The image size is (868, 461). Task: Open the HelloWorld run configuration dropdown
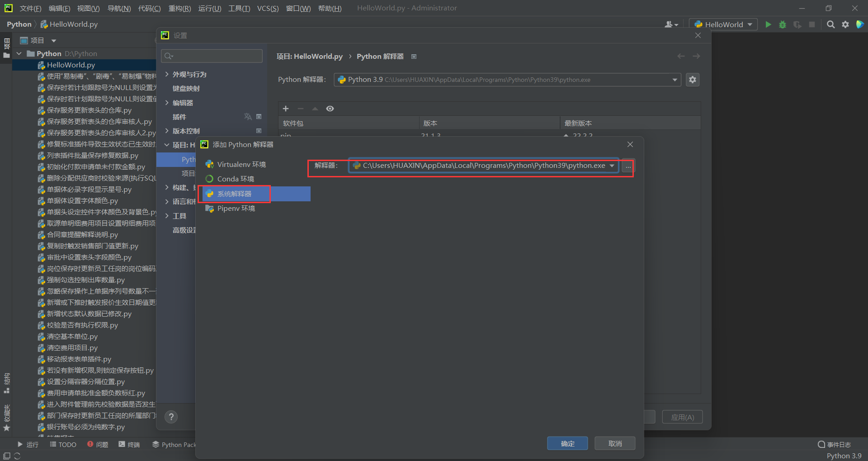tap(723, 24)
